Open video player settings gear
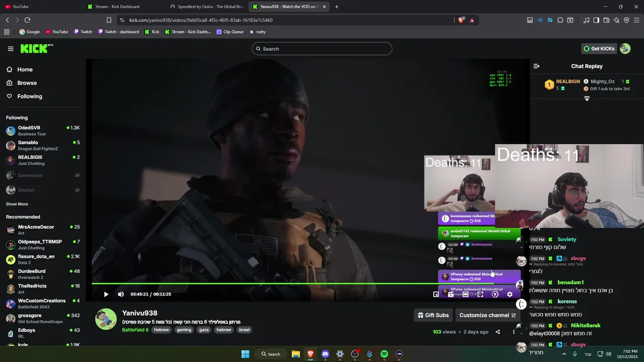644x362 pixels. coord(510,294)
